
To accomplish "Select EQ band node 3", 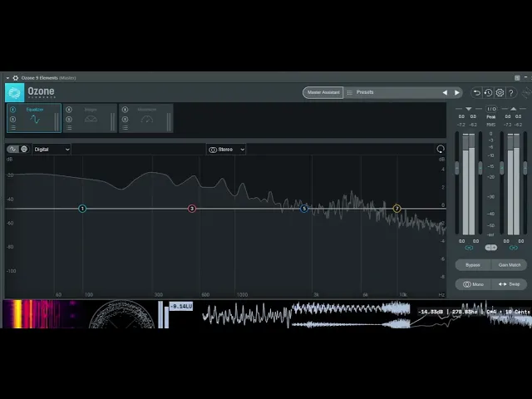I will (192, 209).
